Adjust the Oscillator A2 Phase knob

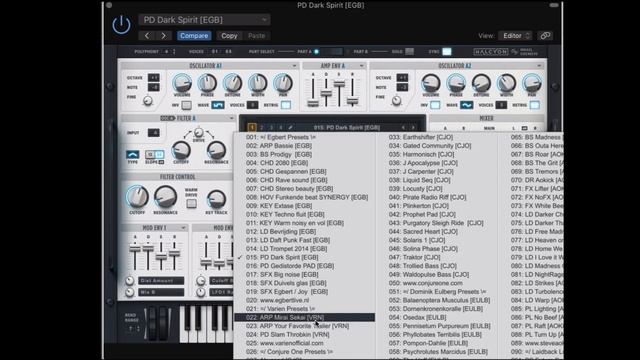(456, 83)
